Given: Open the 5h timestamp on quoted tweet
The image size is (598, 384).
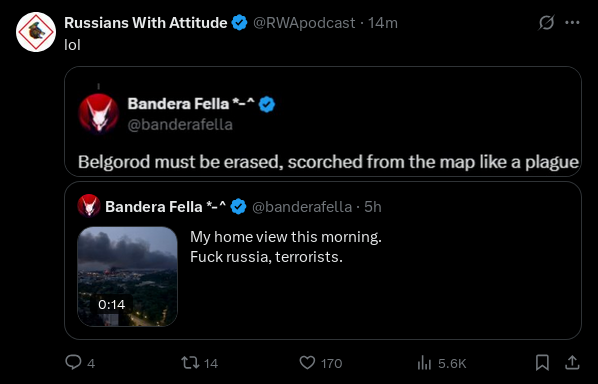Looking at the screenshot, I should click(373, 207).
